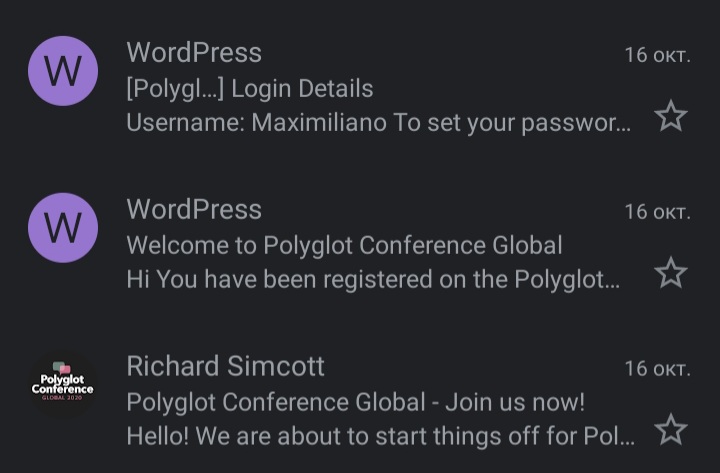Screen dimensions: 720x473
Task: Open the Hi You have been registered preview
Action: point(373,280)
